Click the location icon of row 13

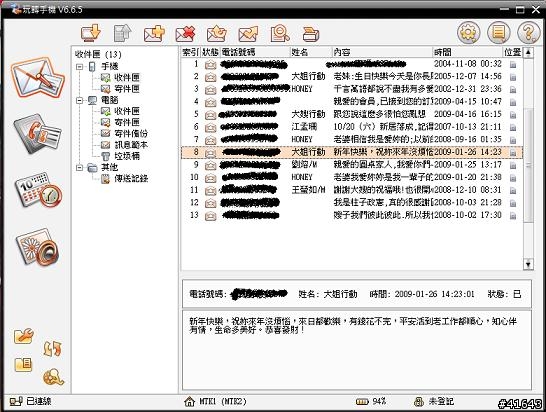[513, 216]
